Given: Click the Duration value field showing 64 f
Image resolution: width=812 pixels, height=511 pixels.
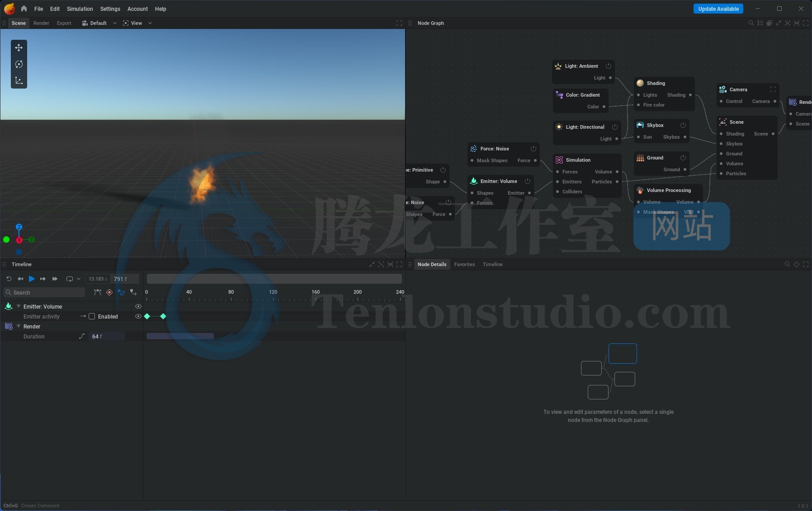Looking at the screenshot, I should click(x=107, y=336).
